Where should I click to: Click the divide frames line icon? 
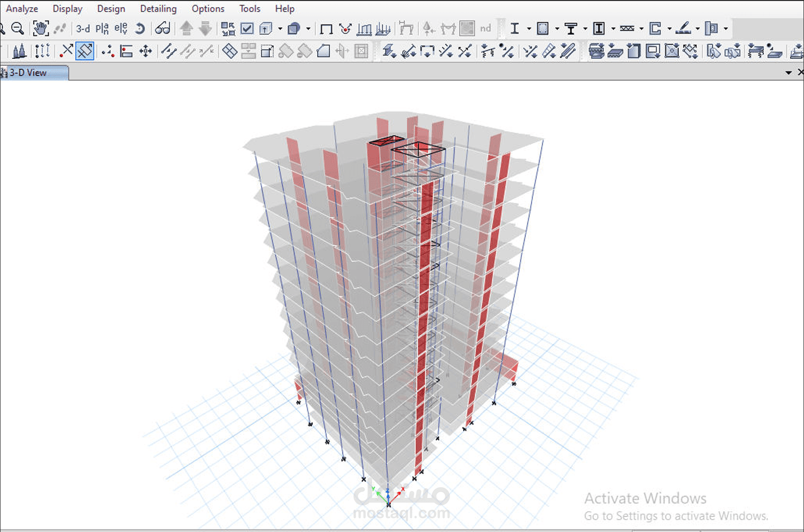click(169, 51)
